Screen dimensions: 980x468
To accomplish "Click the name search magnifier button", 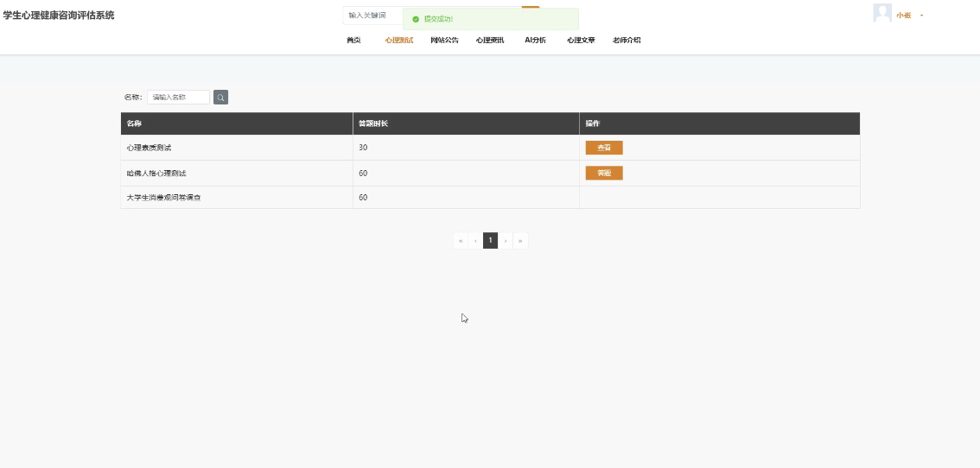I will click(x=220, y=98).
